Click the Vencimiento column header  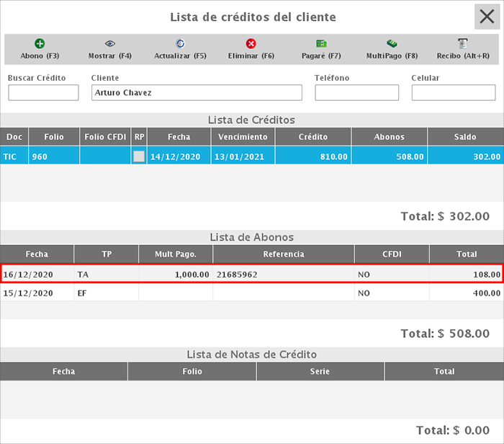tap(243, 137)
